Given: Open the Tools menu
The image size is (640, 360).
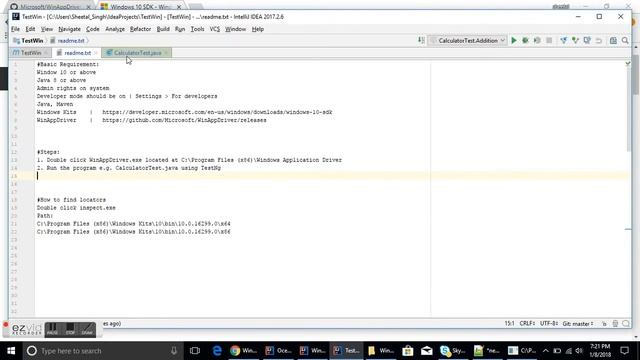Looking at the screenshot, I should [198, 29].
